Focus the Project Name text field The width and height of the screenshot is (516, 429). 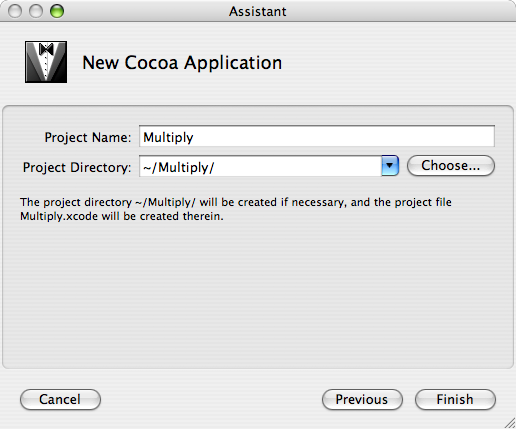[317, 136]
